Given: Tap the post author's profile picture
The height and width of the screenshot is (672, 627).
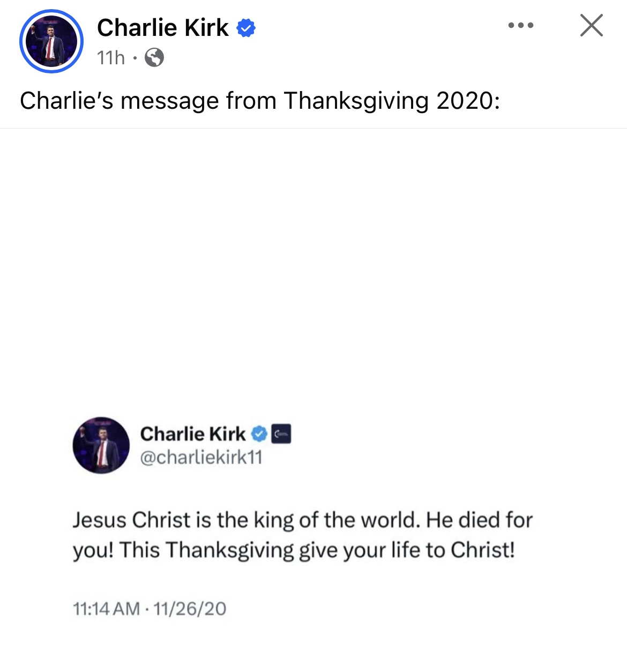Looking at the screenshot, I should tap(51, 41).
